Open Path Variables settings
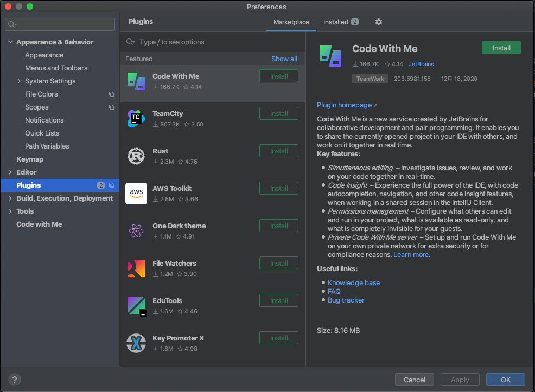 click(47, 146)
